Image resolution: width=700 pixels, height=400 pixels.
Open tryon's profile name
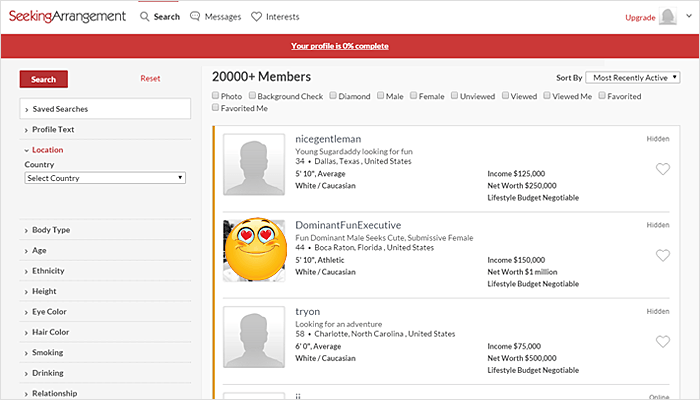click(308, 312)
